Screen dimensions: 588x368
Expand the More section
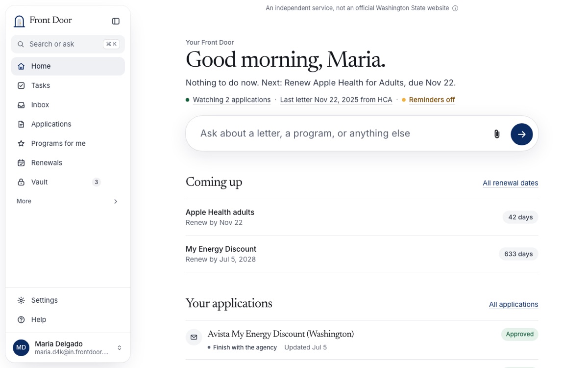tap(68, 201)
